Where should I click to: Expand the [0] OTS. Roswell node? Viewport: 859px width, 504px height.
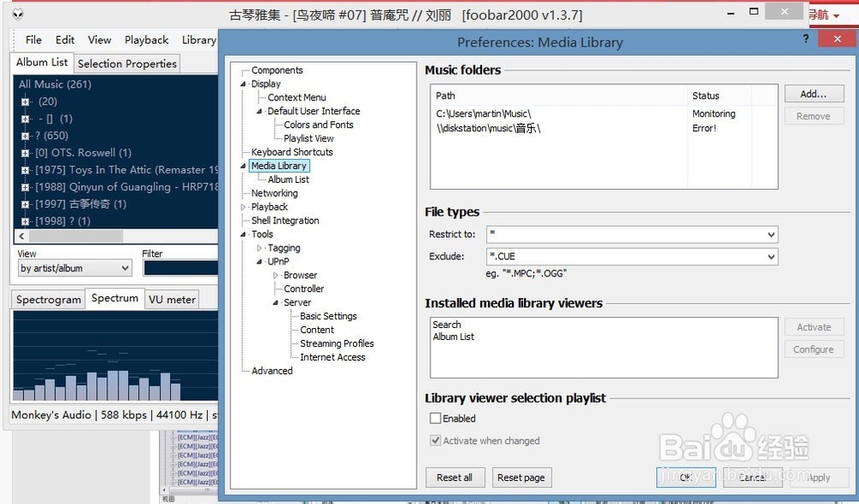25,153
